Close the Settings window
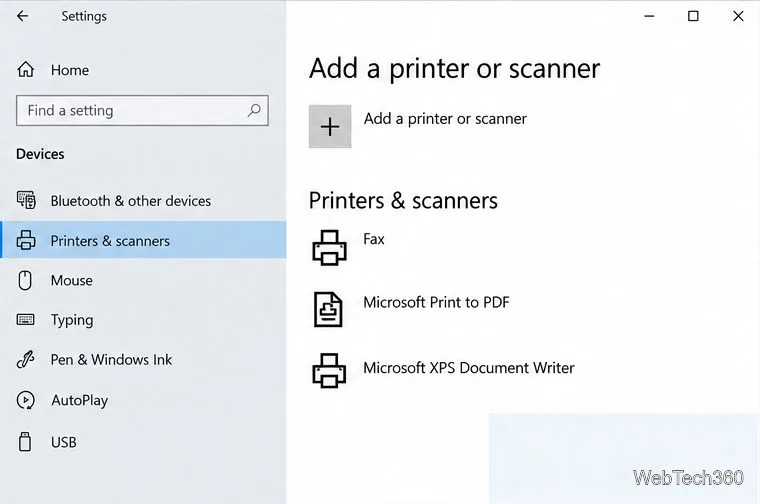760x504 pixels. pos(738,16)
